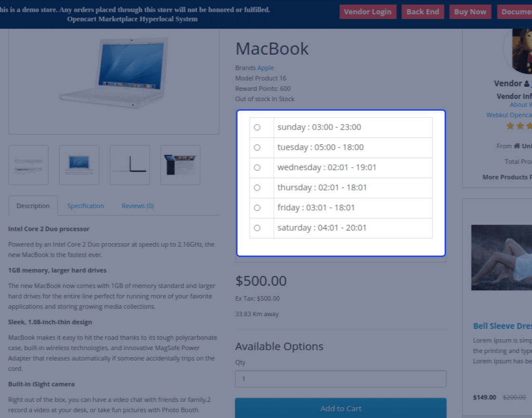Open the Bell Sleeve Dress product link
This screenshot has height=418, width=532.
point(503,326)
